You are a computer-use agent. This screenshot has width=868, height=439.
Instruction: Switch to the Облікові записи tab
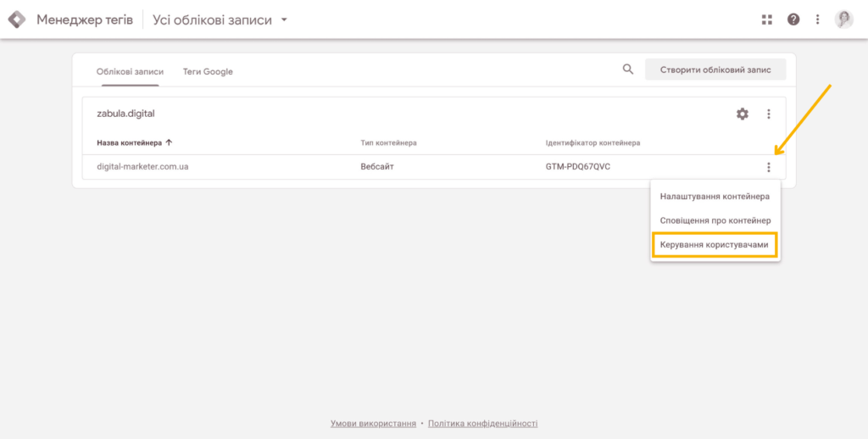click(x=130, y=72)
